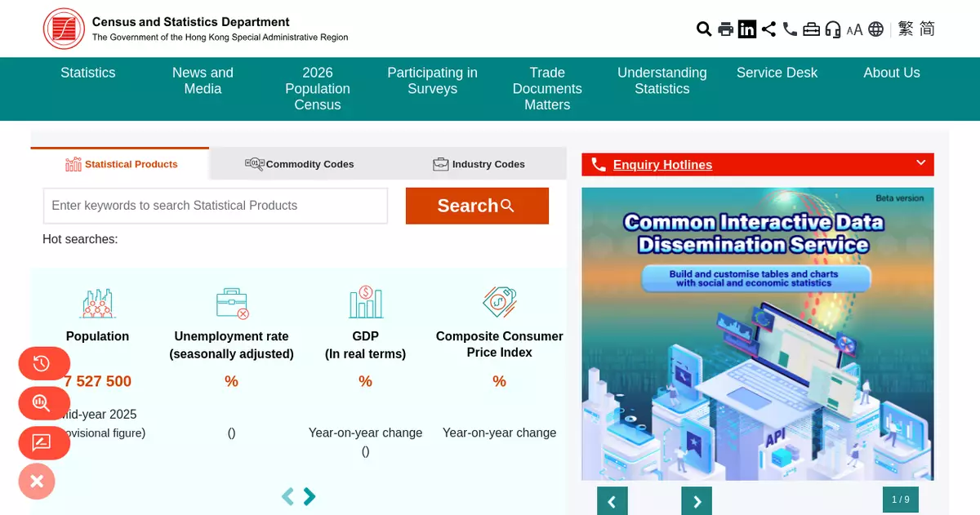Expand the Enquiry Hotlines panel chevron
This screenshot has width=980, height=515.
tap(920, 163)
